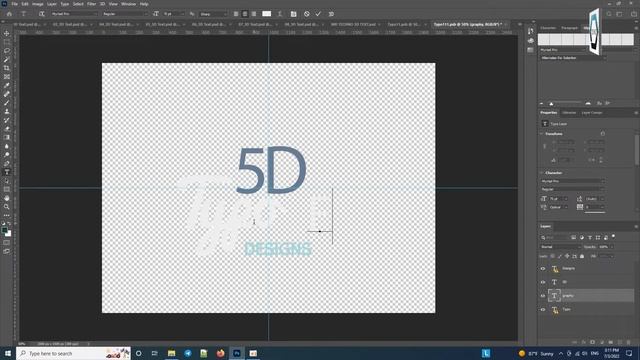640x360 pixels.
Task: Select the History Brush tool
Action: (x=7, y=120)
